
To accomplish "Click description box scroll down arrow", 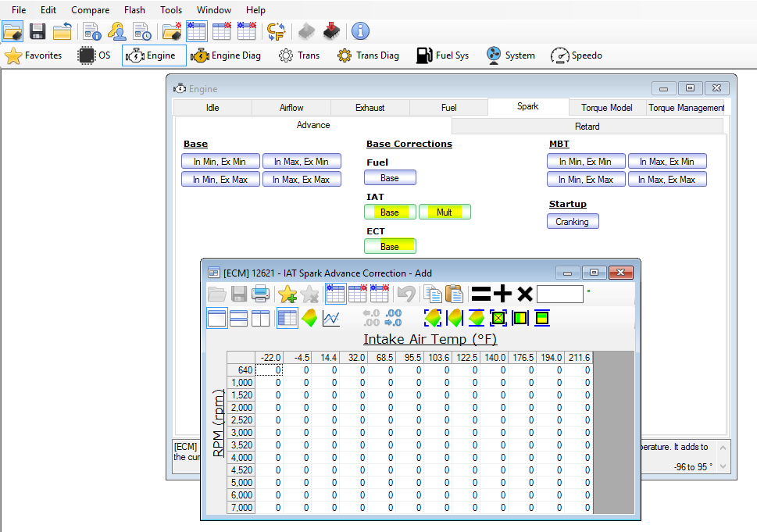I will coord(723,466).
